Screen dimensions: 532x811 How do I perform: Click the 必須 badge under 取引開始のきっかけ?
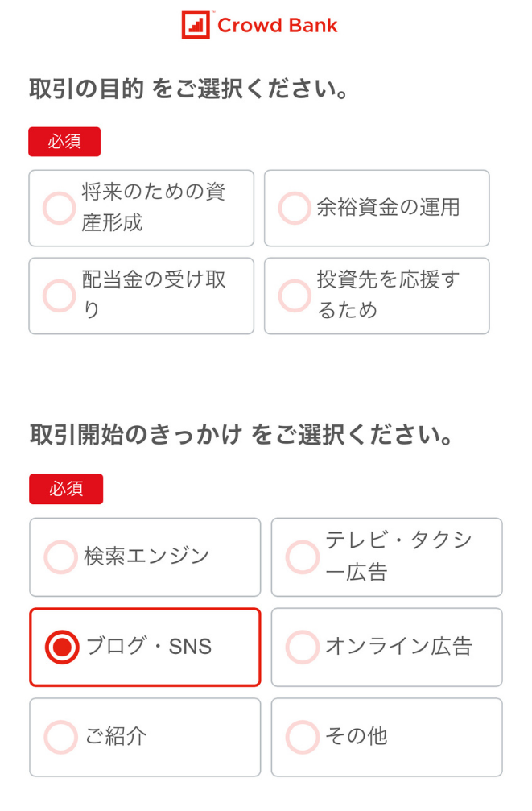tap(66, 489)
